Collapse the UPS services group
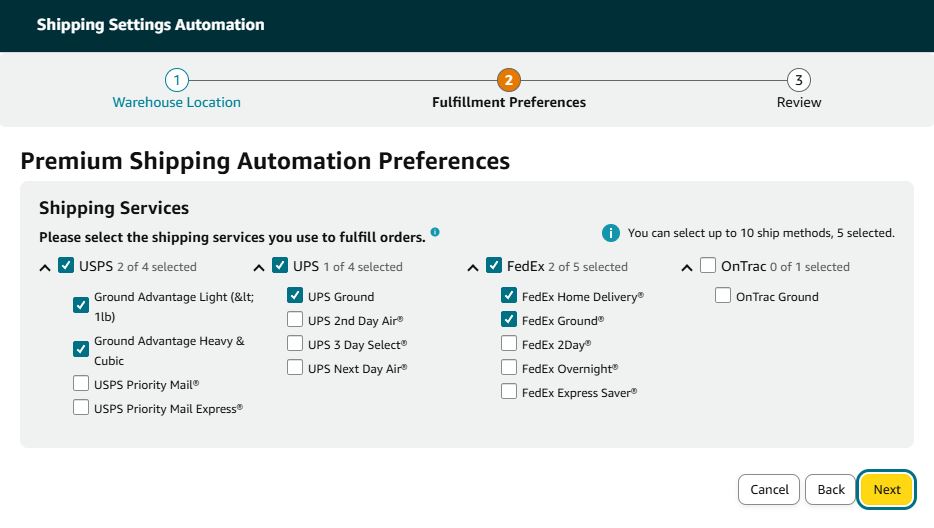This screenshot has width=934, height=528. click(x=259, y=268)
